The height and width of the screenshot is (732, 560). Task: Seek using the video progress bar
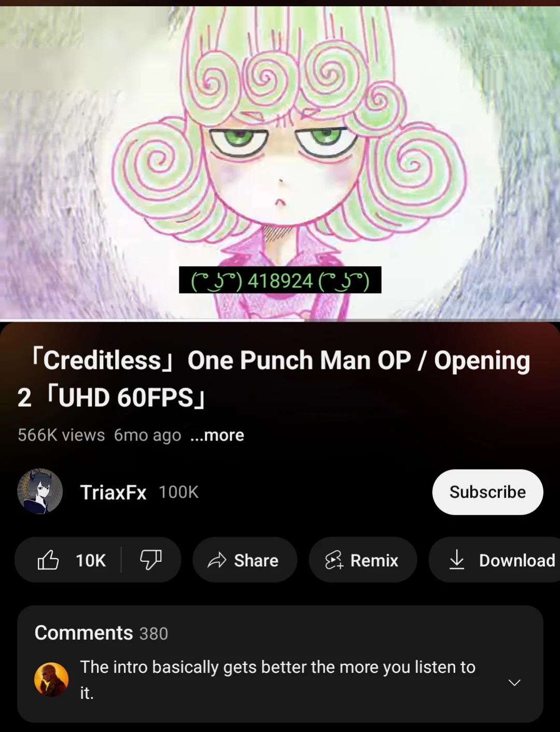280,320
